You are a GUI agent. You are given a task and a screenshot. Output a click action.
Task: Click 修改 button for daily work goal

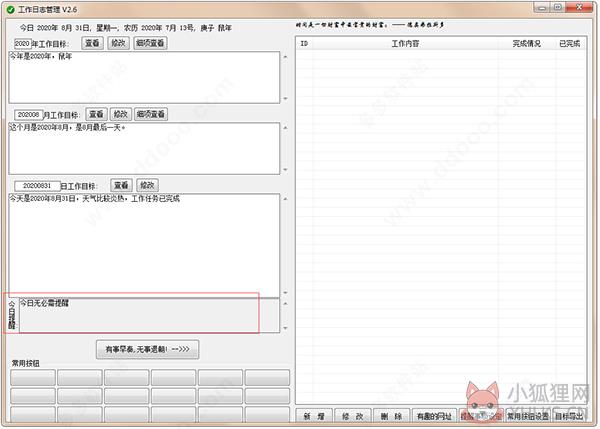click(147, 185)
